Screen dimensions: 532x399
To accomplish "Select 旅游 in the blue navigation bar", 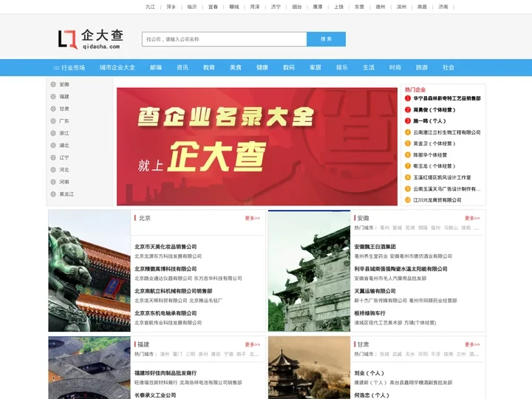I will 422,67.
